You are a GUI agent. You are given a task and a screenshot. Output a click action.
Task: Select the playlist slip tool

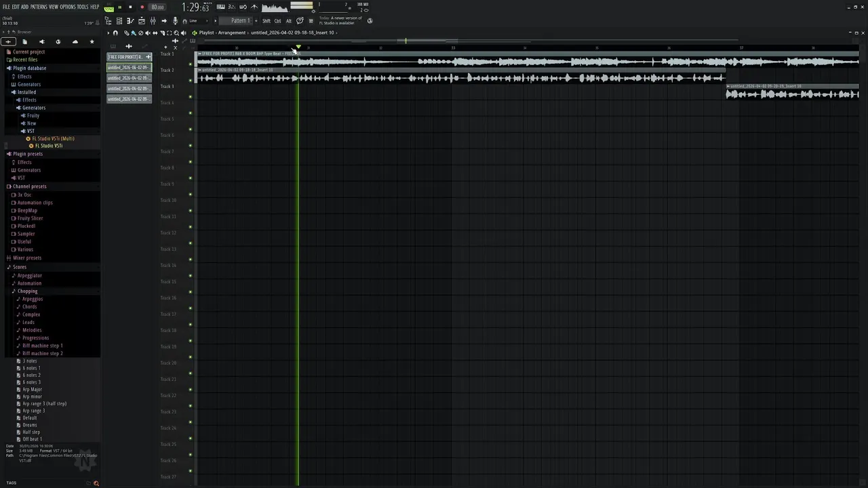point(155,33)
